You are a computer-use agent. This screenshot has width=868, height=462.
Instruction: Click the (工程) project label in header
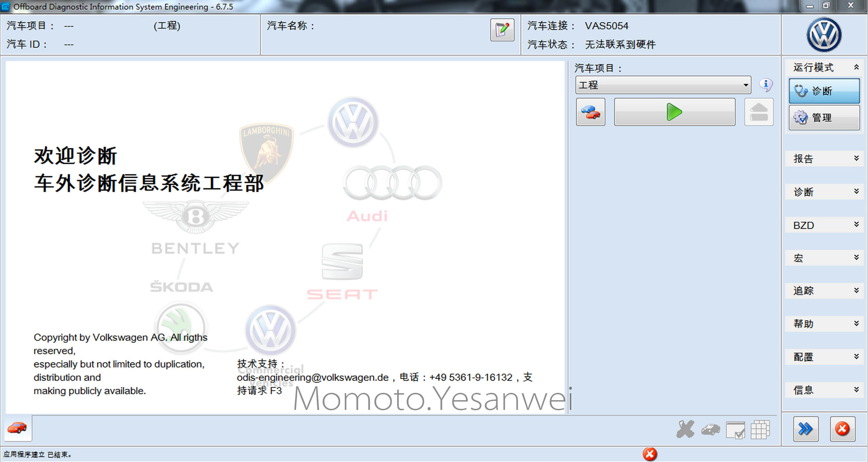point(167,26)
